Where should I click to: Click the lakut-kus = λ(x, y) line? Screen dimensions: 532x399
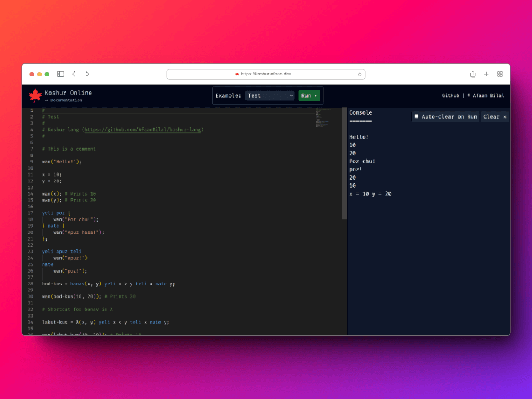coord(105,323)
